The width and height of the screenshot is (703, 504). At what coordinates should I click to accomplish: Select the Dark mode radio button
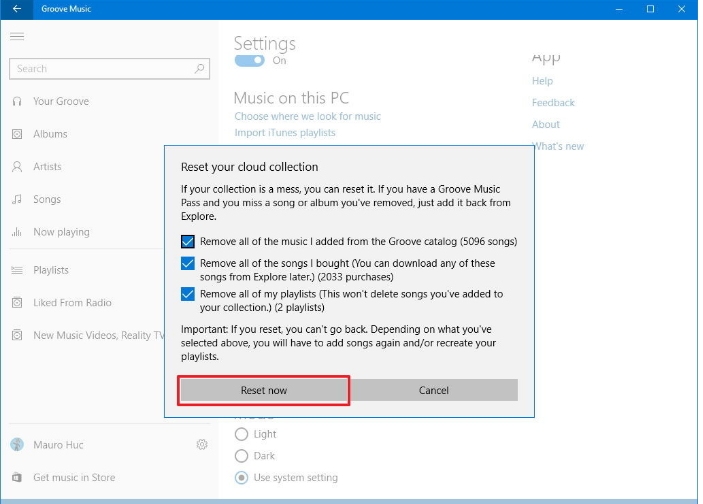click(x=240, y=456)
